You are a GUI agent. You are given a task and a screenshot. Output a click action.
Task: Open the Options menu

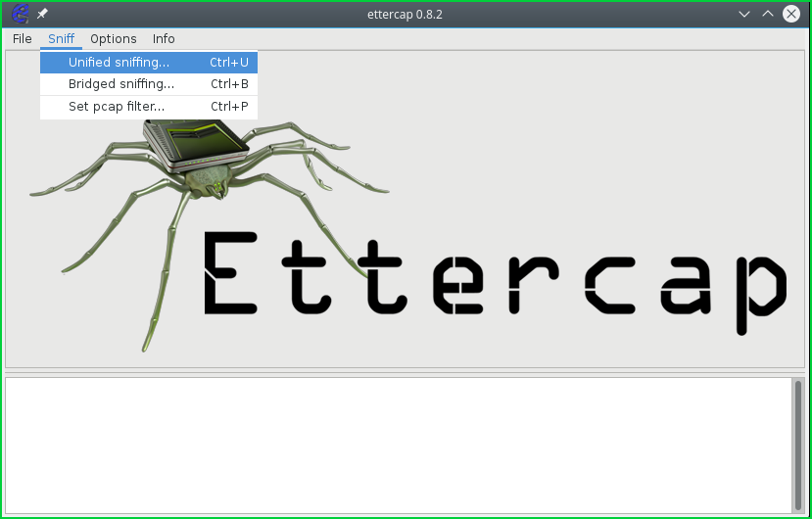coord(114,39)
